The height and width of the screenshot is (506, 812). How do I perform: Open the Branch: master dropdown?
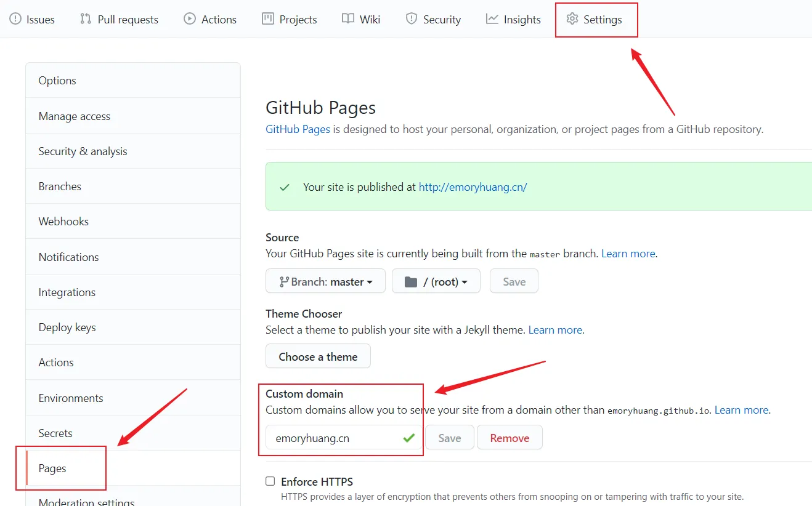(325, 281)
